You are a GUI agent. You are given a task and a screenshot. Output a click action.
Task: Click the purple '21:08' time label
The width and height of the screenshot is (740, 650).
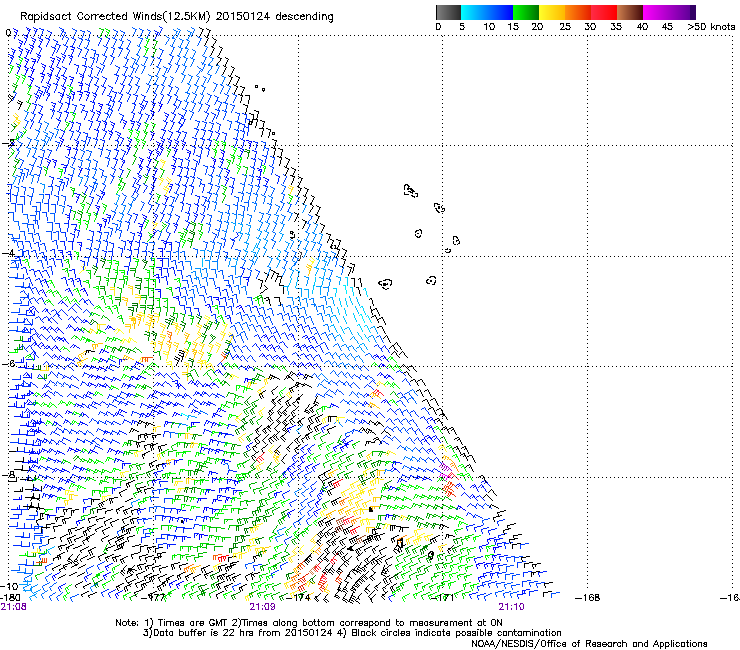pyautogui.click(x=13, y=607)
